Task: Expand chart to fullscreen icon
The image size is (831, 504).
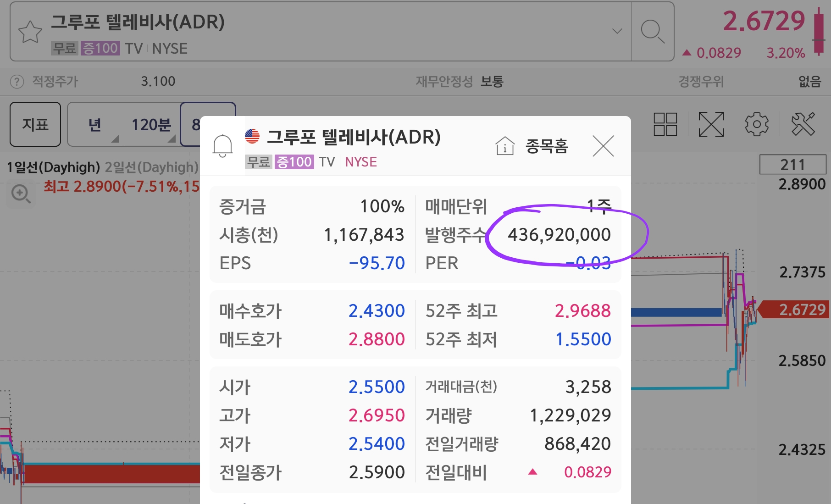Action: [x=711, y=124]
